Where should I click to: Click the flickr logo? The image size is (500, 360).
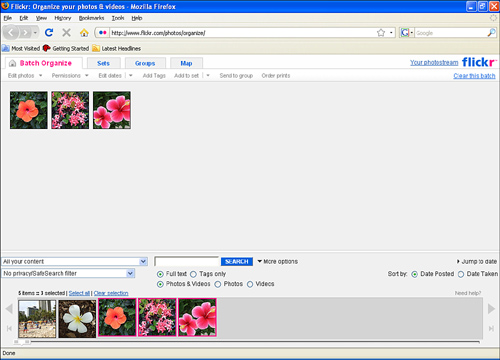(x=479, y=62)
